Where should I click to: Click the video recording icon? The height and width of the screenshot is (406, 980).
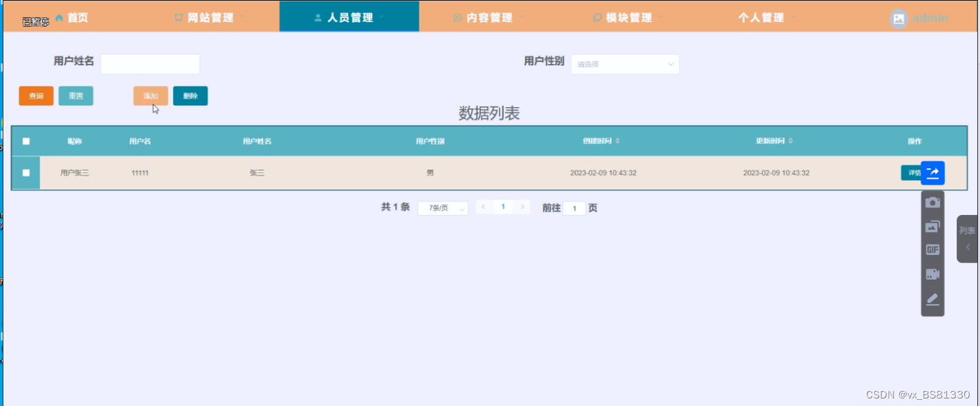pyautogui.click(x=933, y=274)
